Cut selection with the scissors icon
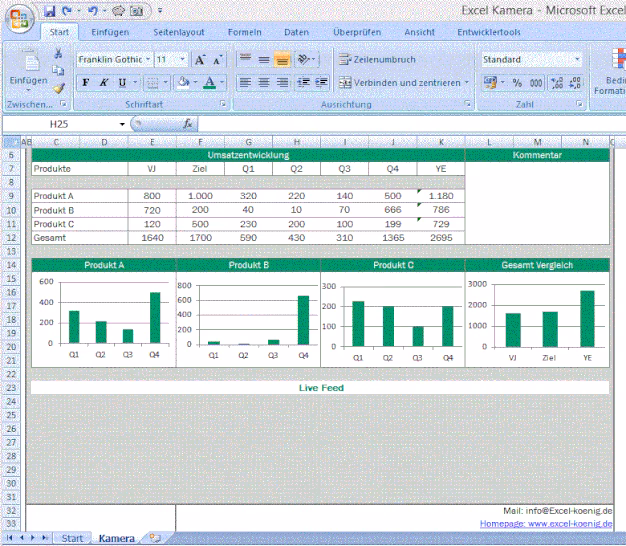This screenshot has height=546, width=626. [x=58, y=53]
